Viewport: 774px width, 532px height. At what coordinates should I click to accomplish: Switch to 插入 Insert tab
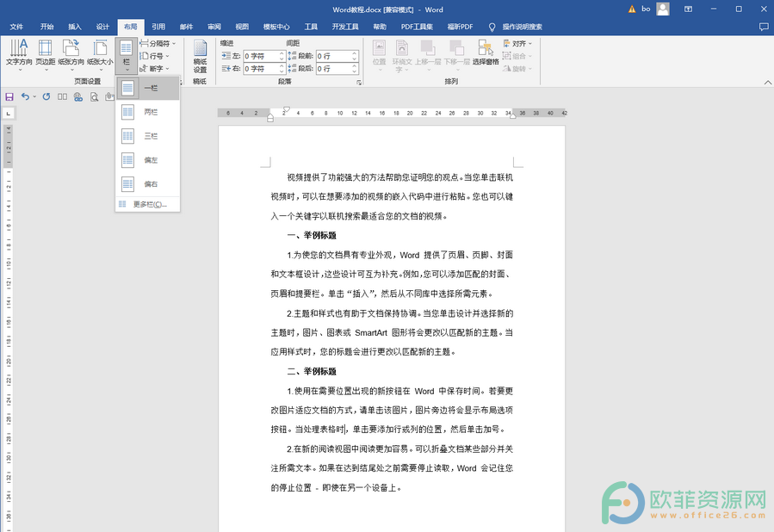(x=75, y=27)
